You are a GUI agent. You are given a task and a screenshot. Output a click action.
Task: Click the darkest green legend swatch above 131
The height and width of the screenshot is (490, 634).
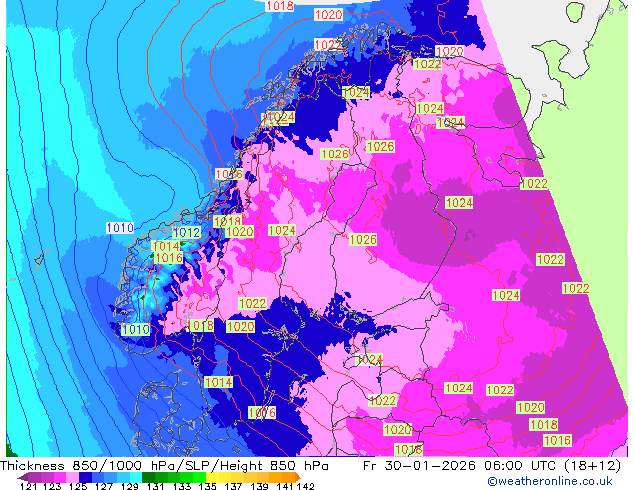click(x=148, y=477)
